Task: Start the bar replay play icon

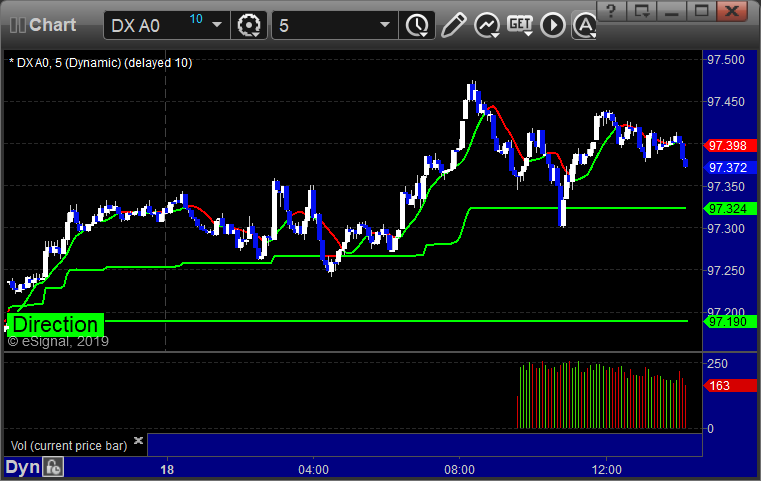Action: click(553, 25)
